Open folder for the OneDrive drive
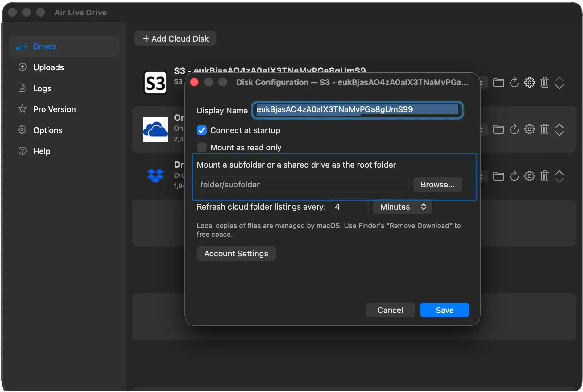 pyautogui.click(x=498, y=129)
